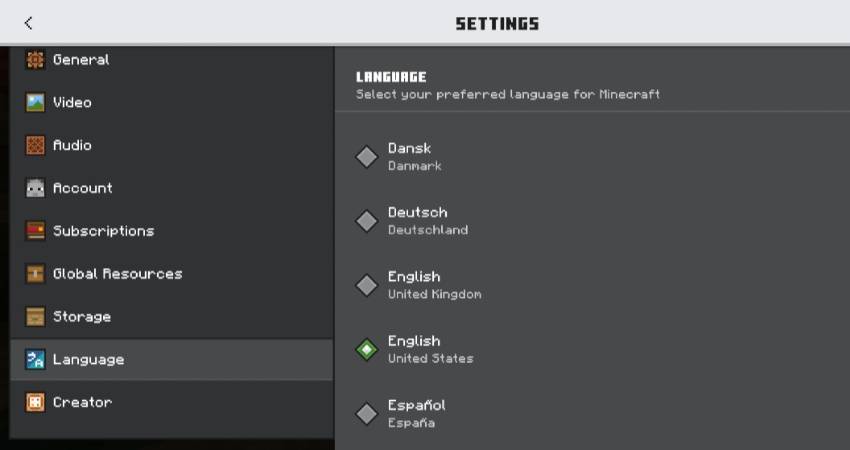Screen dimensions: 850x450
Task: Open Subscriptions section
Action: (x=171, y=231)
